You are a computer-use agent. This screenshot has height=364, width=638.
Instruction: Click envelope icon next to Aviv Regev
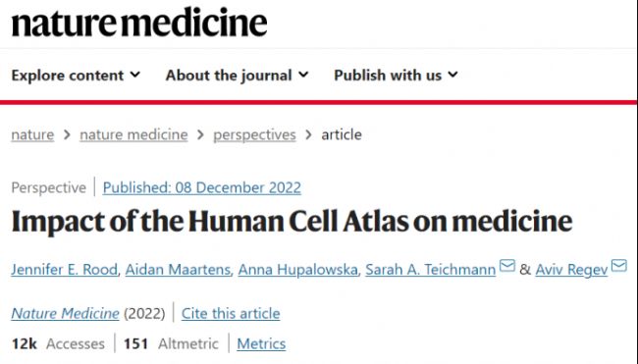(x=619, y=266)
